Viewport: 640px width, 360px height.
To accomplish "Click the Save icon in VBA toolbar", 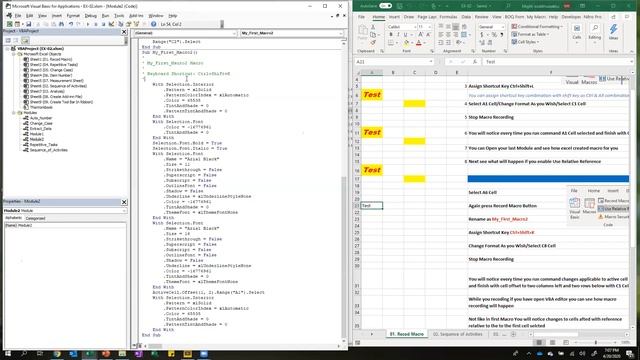I will coord(29,24).
